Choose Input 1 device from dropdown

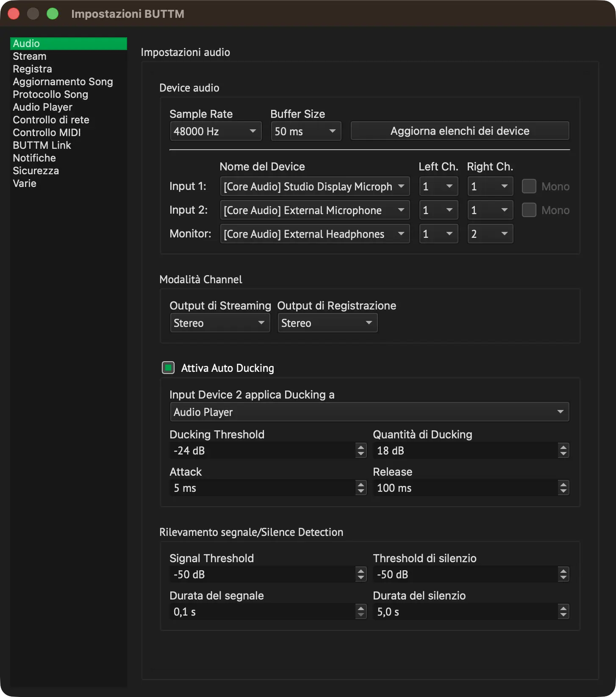[x=315, y=187]
